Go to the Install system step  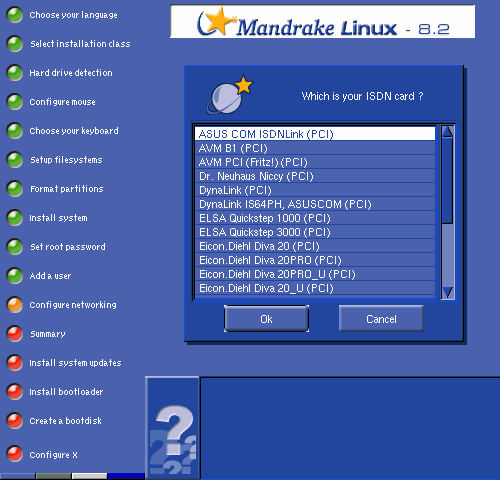[x=58, y=218]
